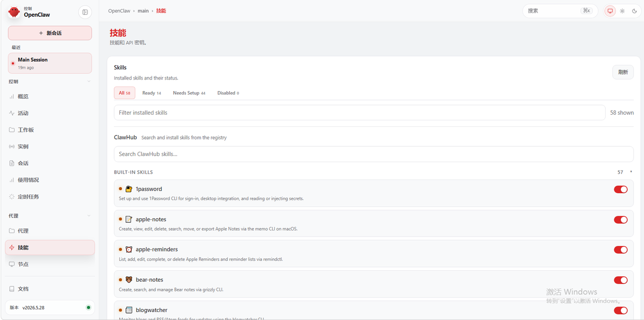Open 代理 agents page with folder icon

coord(50,231)
